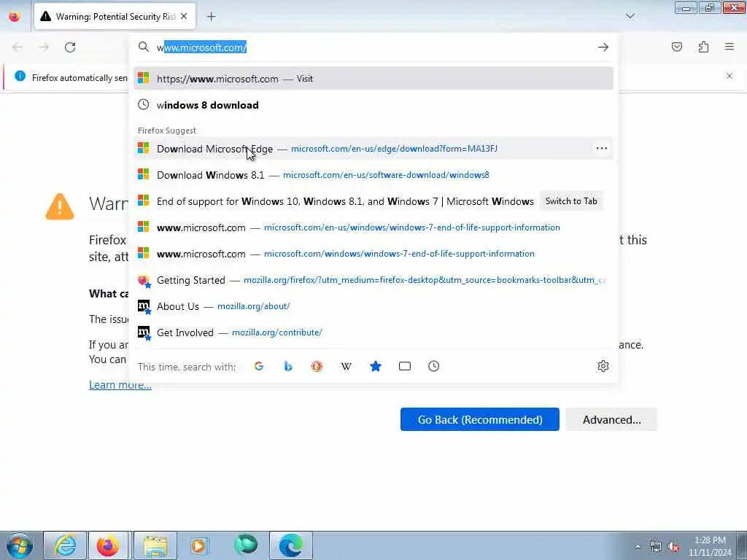Click the Switch to Tab button
Image resolution: width=747 pixels, height=560 pixels.
pyautogui.click(x=571, y=201)
